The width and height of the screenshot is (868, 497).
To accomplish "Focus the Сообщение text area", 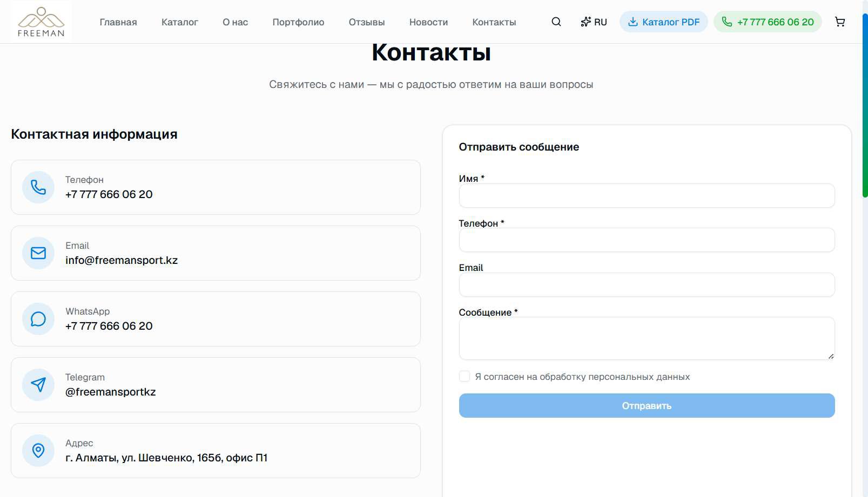I will [647, 338].
